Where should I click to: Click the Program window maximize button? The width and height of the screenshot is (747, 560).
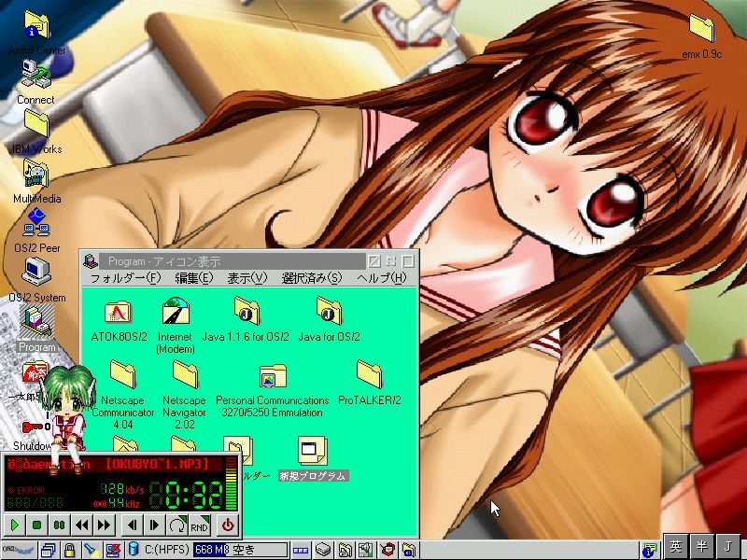408,261
